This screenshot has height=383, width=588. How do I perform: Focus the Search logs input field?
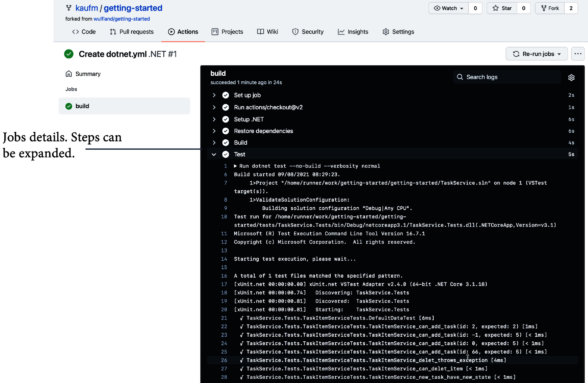507,77
